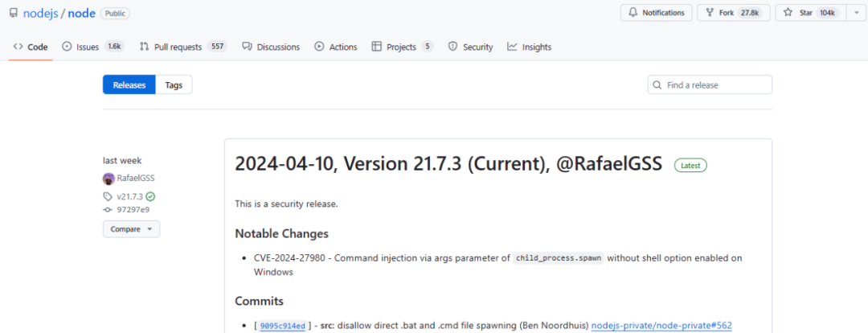Click the Actions play icon
This screenshot has height=333, width=868.
(x=319, y=47)
